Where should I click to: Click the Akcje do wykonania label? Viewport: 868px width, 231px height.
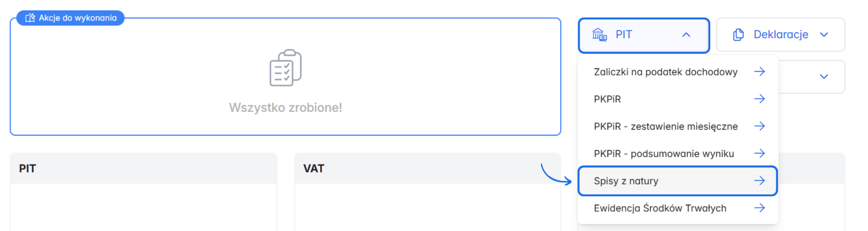(77, 18)
